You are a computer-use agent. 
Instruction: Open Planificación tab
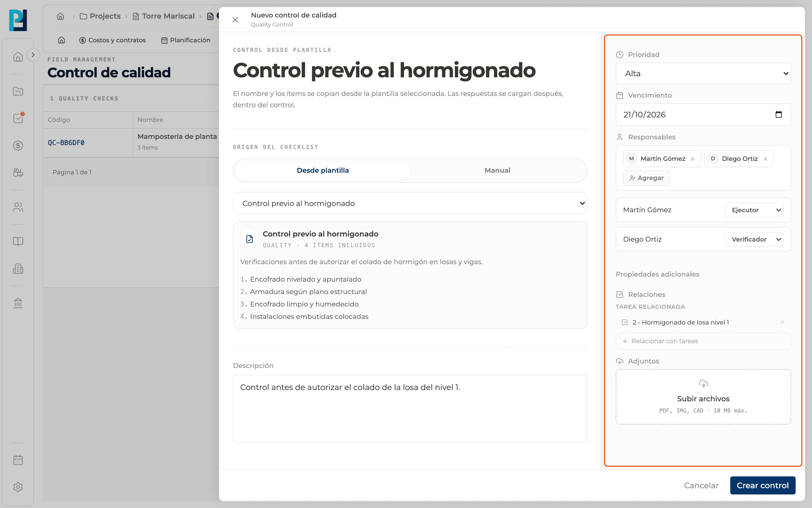pyautogui.click(x=186, y=40)
